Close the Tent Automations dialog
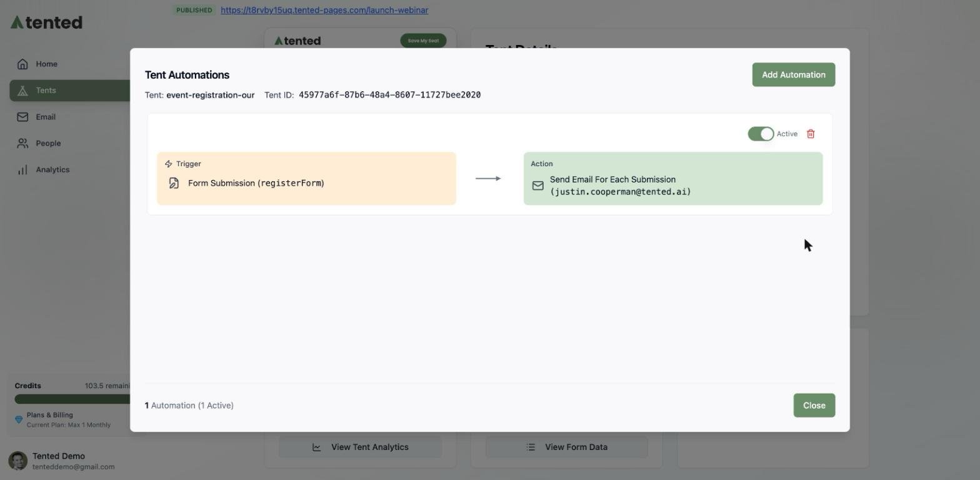Viewport: 980px width, 480px height. (814, 405)
